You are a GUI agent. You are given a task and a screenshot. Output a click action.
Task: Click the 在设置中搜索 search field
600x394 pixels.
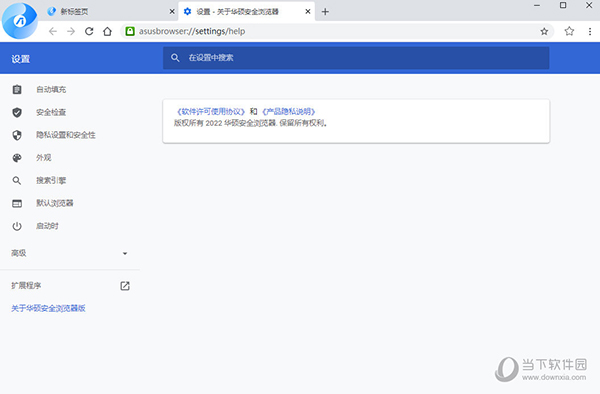pyautogui.click(x=356, y=58)
